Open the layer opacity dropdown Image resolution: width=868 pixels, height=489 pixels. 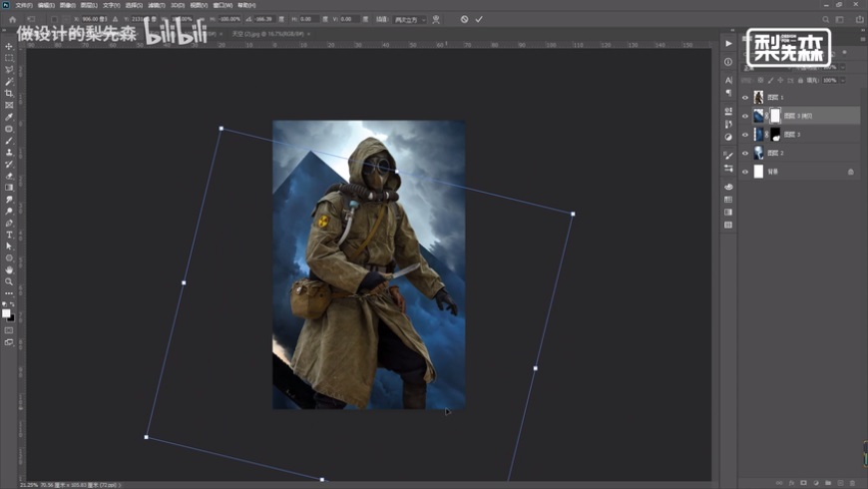[x=843, y=67]
